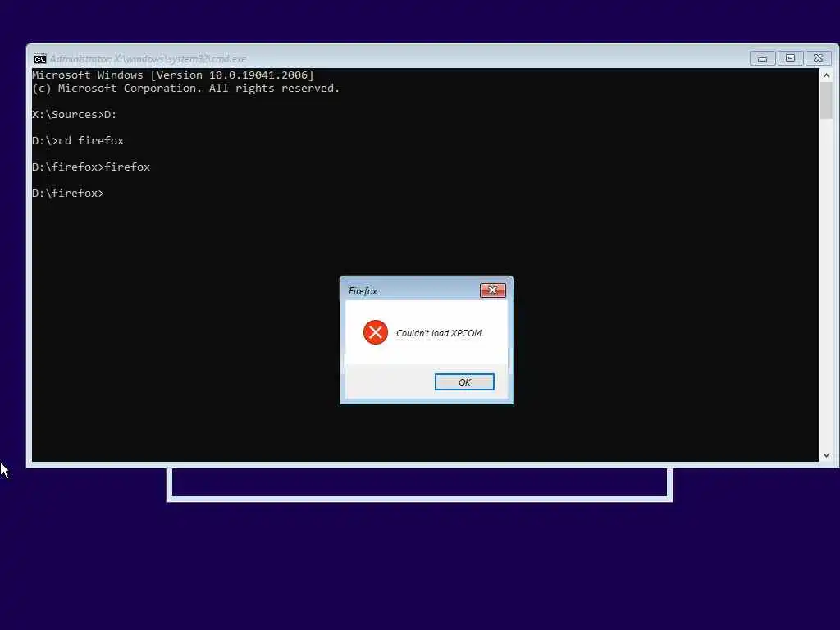Minimize the Administrator cmd.exe window
This screenshot has height=630, width=840.
[762, 58]
